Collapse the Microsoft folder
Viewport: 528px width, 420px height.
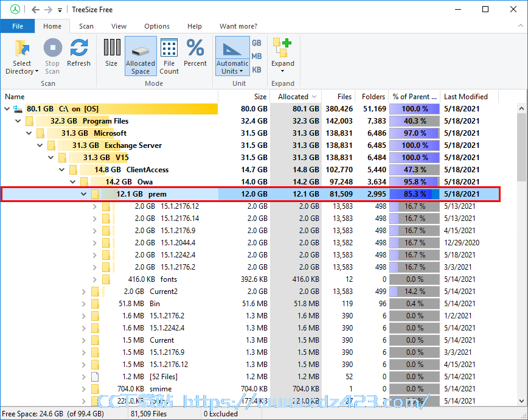(x=29, y=133)
